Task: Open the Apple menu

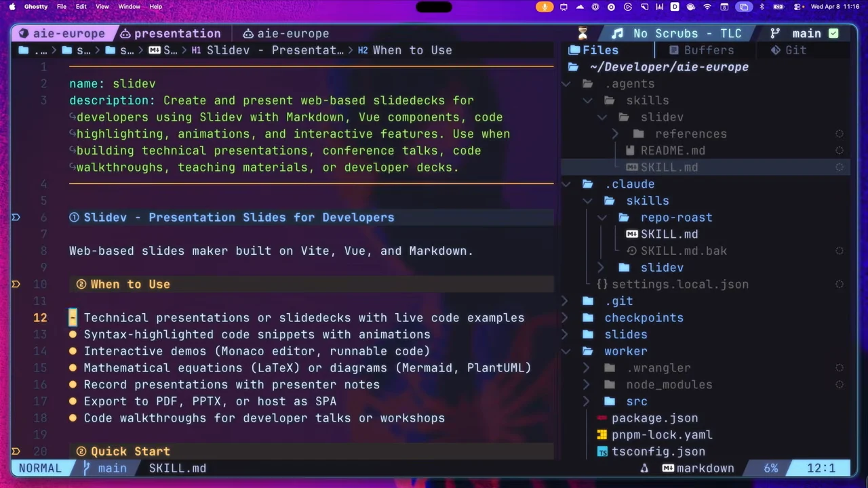Action: (12, 7)
